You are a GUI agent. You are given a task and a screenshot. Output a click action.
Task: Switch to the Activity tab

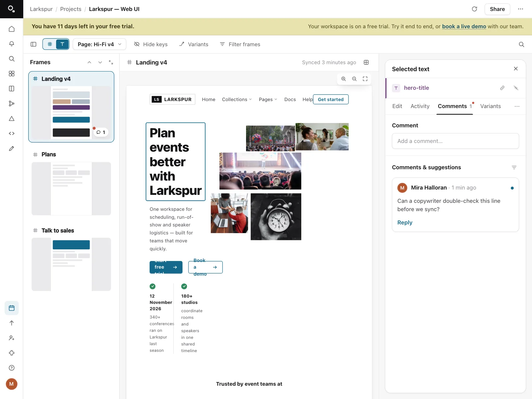[420, 106]
